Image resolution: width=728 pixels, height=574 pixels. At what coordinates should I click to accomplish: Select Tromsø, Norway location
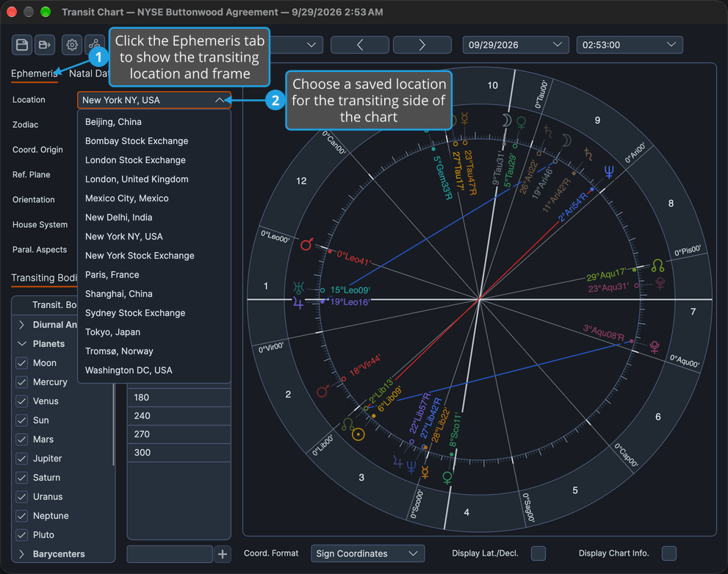click(x=154, y=351)
